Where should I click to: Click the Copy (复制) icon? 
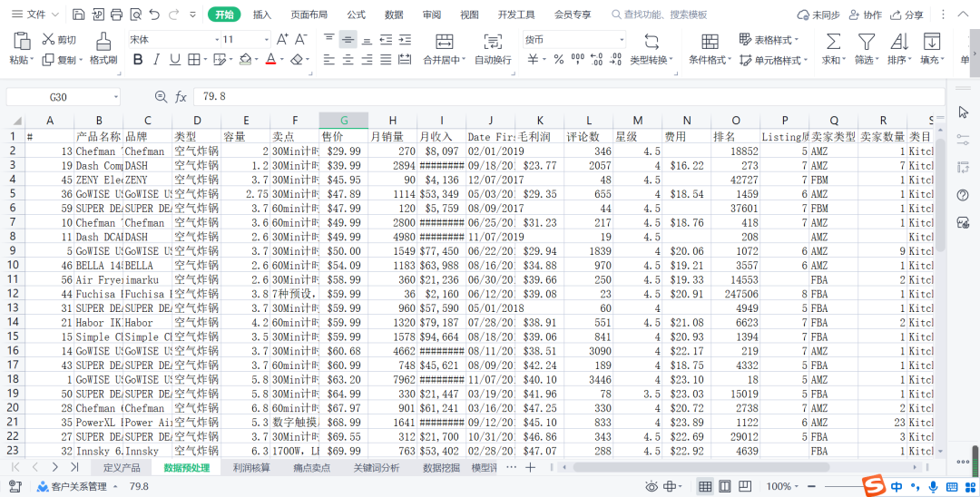[x=48, y=60]
